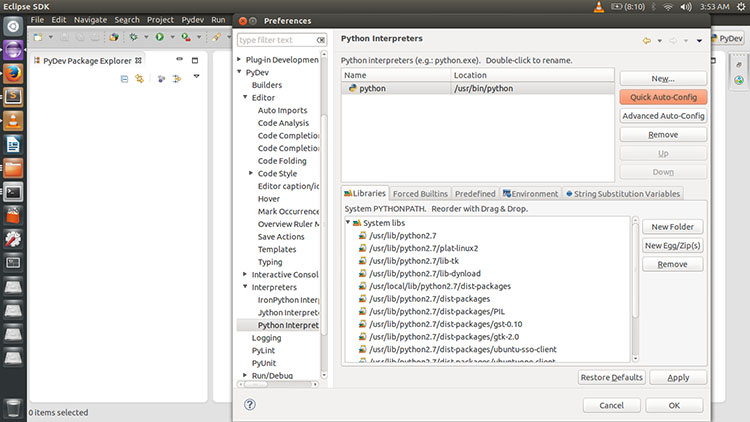Expand the Plug-in Development tree node

(239, 59)
